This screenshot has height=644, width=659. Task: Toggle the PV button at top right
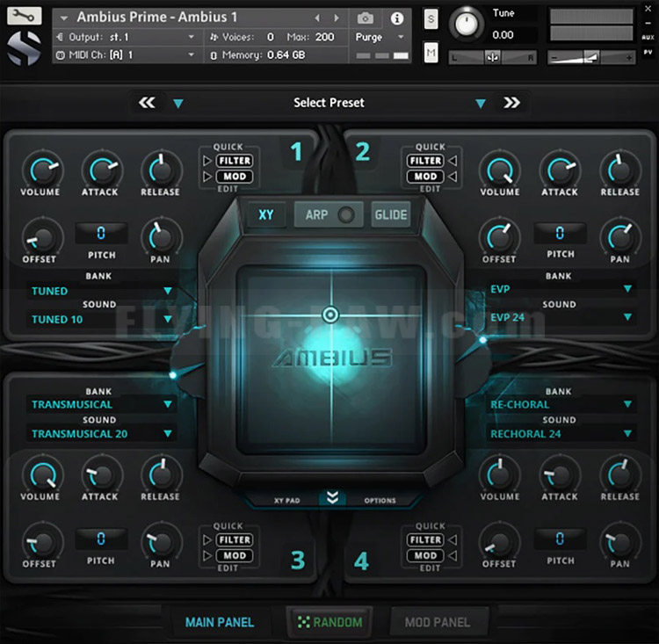point(648,52)
